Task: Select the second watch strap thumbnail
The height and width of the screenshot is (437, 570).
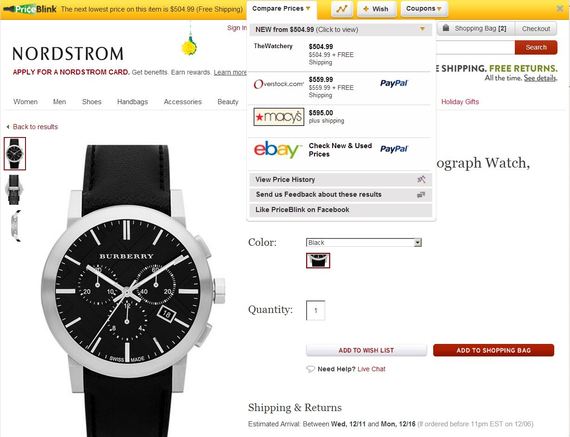Action: point(14,189)
